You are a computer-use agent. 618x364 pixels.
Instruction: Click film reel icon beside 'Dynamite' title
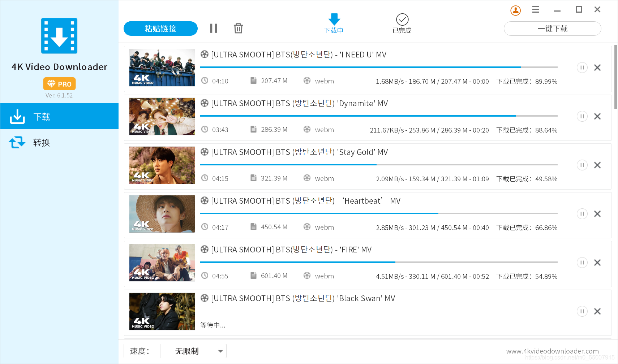pyautogui.click(x=205, y=103)
